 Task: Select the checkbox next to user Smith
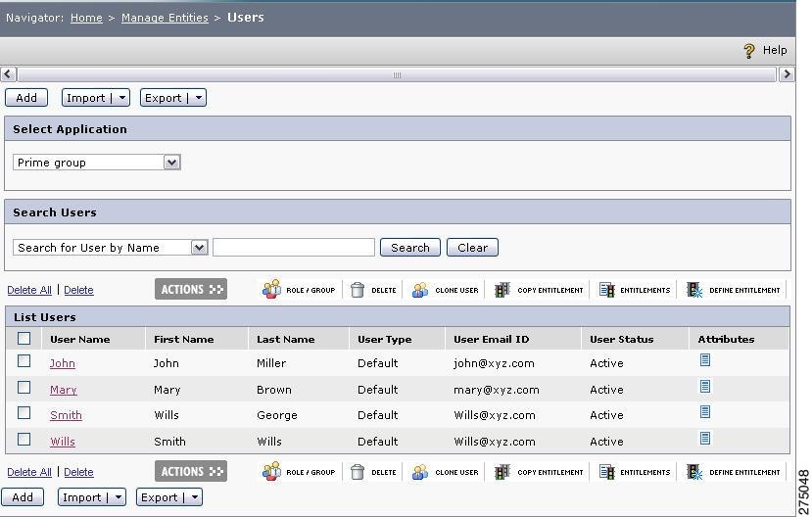(24, 412)
